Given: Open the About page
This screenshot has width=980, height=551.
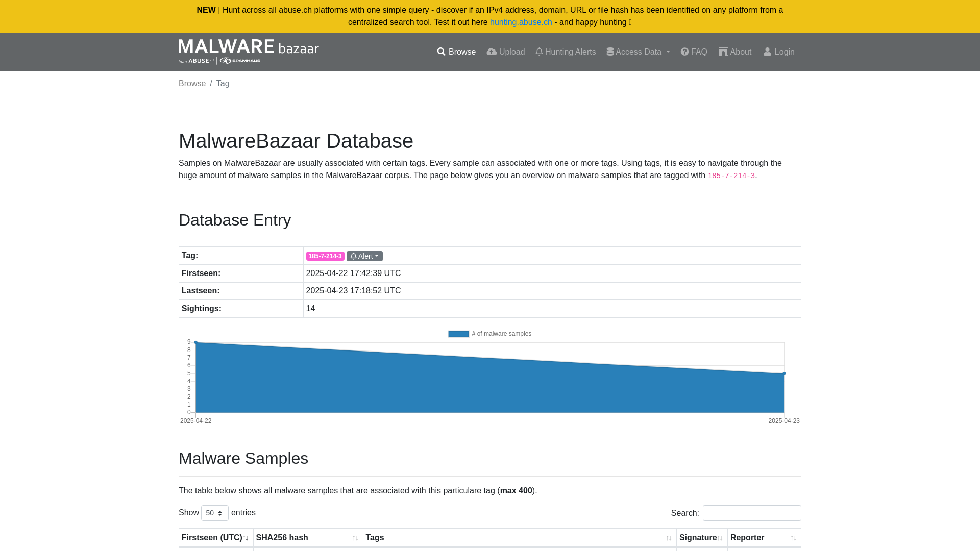Looking at the screenshot, I should [x=735, y=52].
